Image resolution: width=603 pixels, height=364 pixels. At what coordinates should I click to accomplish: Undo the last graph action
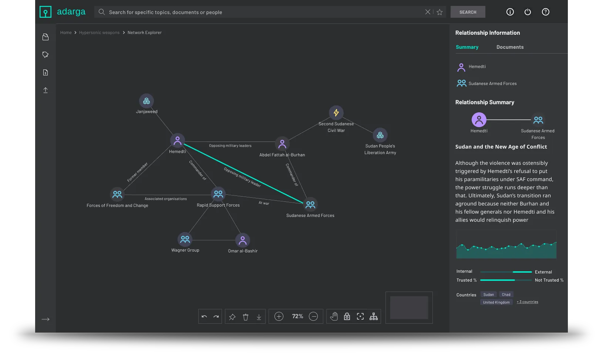pyautogui.click(x=204, y=317)
